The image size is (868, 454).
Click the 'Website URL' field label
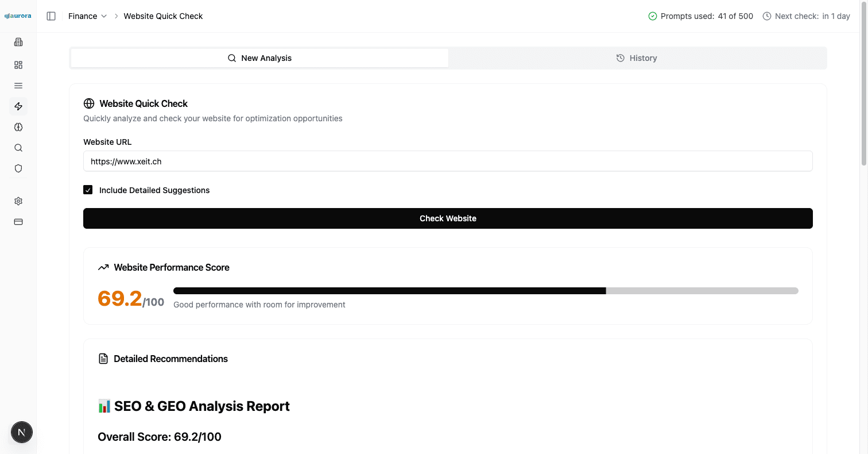(x=107, y=142)
